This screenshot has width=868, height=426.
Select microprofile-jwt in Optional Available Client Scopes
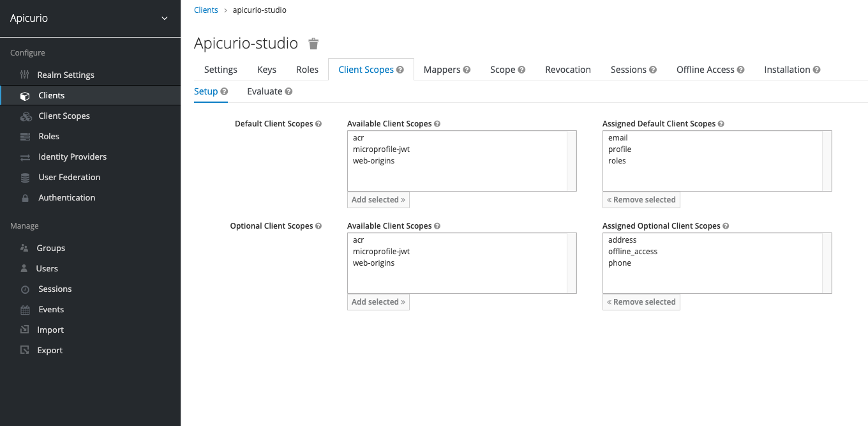coord(457,252)
